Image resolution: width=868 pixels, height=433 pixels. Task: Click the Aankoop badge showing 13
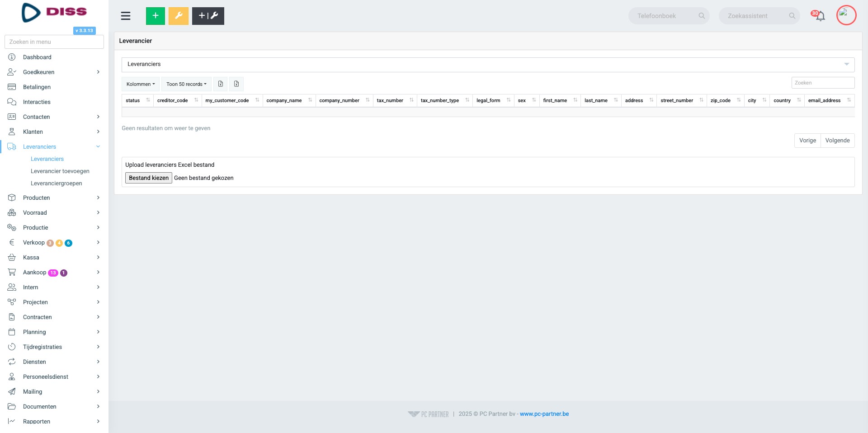click(x=53, y=273)
